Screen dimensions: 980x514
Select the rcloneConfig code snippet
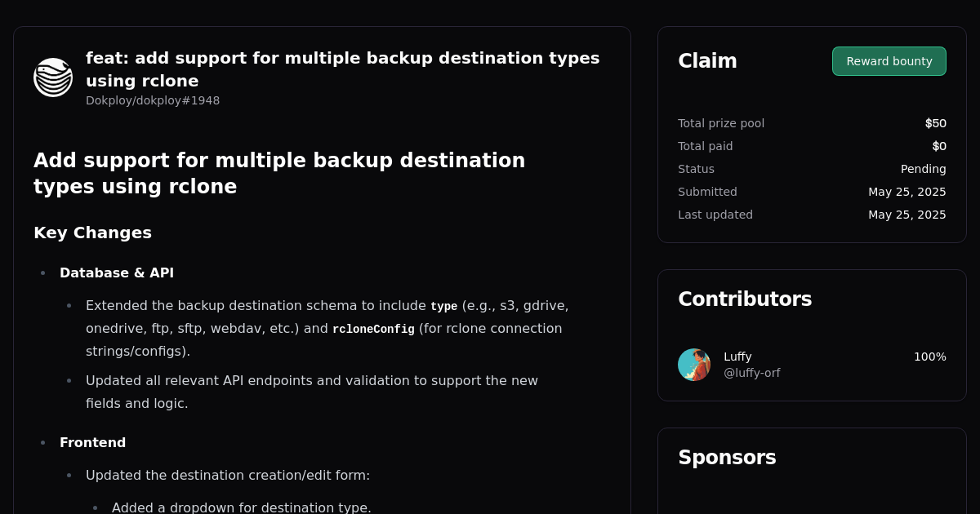373,329
